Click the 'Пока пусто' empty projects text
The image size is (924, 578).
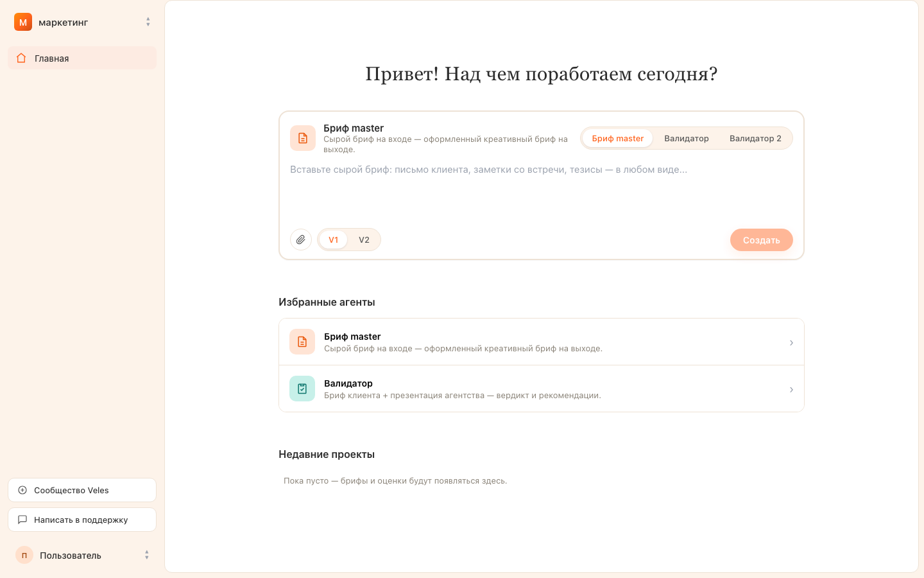tap(395, 480)
